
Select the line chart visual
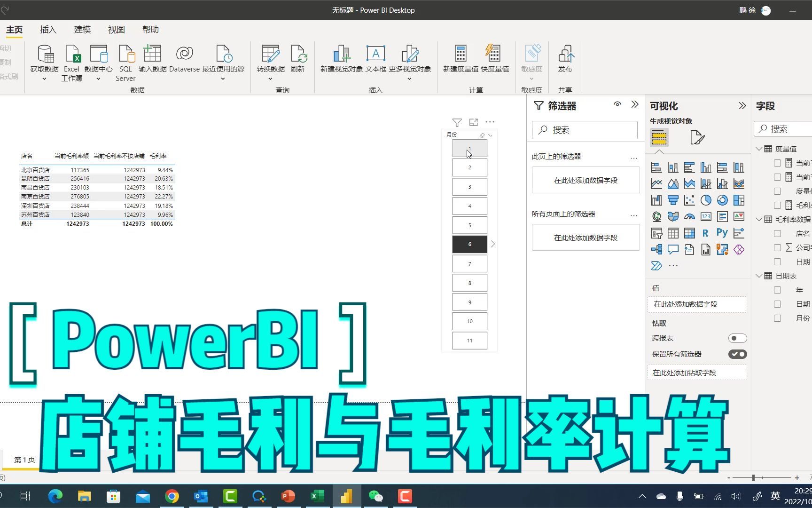[656, 184]
